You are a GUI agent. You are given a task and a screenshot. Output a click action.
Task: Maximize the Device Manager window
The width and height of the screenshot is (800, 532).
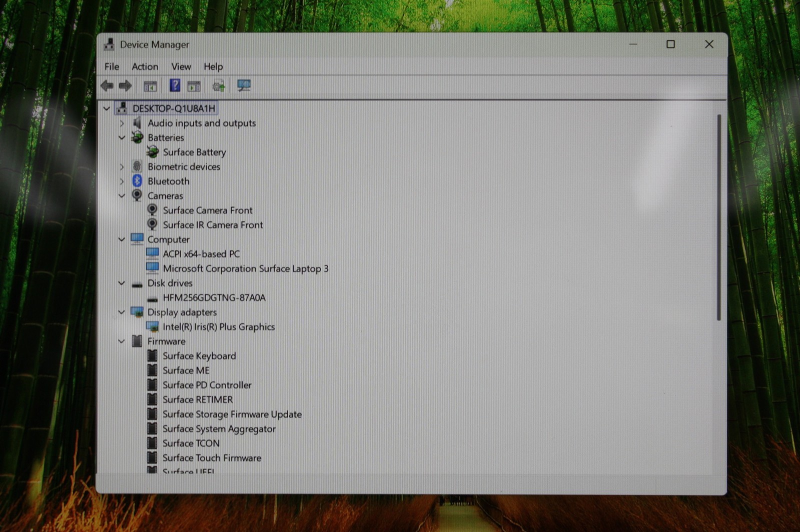pyautogui.click(x=670, y=44)
